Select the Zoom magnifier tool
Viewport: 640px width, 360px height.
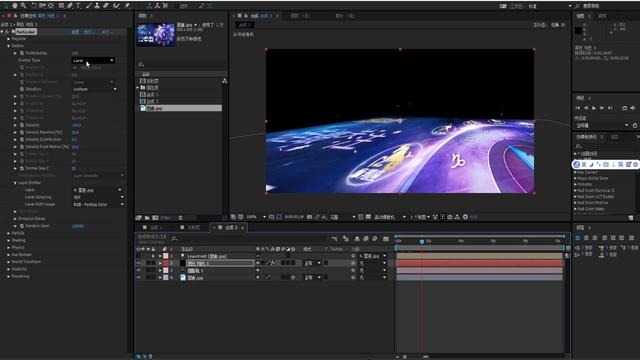[23, 6]
